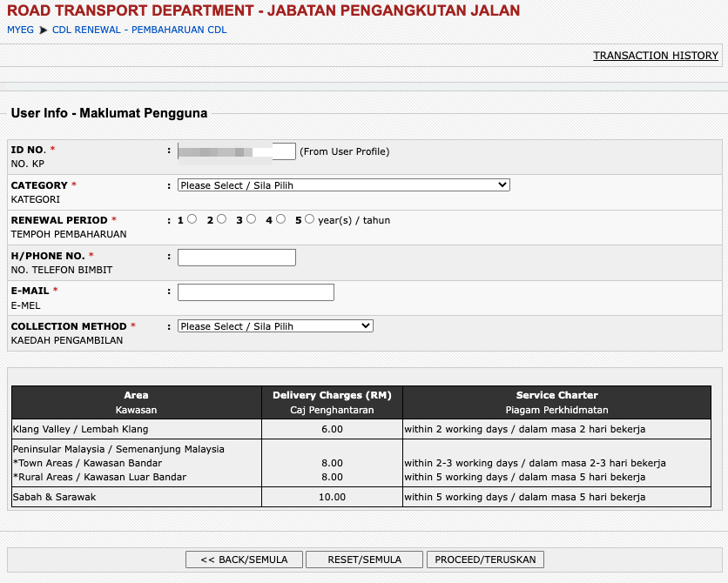Select the Klang Valley delivery row
Viewport: 728px width, 583px height.
point(135,428)
